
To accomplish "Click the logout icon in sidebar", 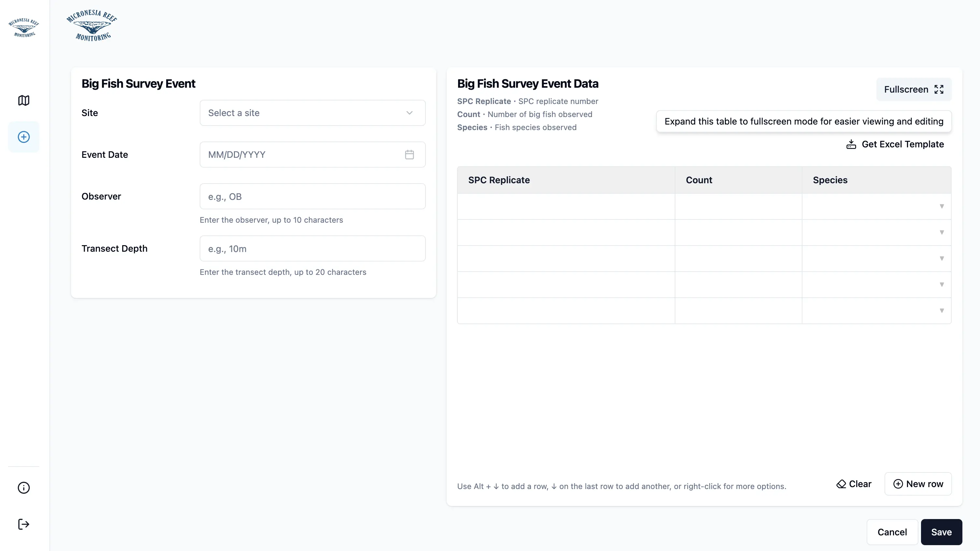I will pyautogui.click(x=23, y=524).
